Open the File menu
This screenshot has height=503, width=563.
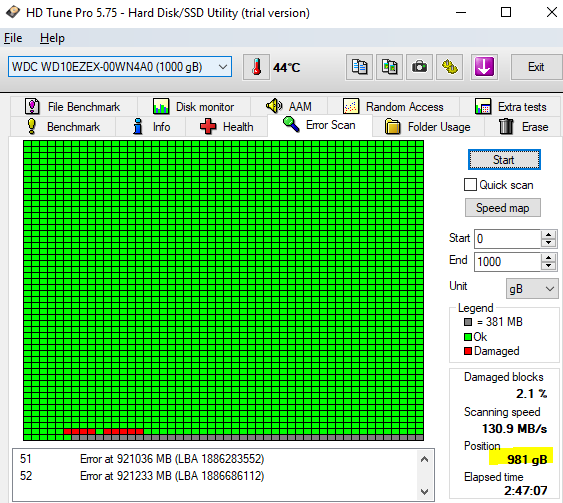[x=13, y=38]
